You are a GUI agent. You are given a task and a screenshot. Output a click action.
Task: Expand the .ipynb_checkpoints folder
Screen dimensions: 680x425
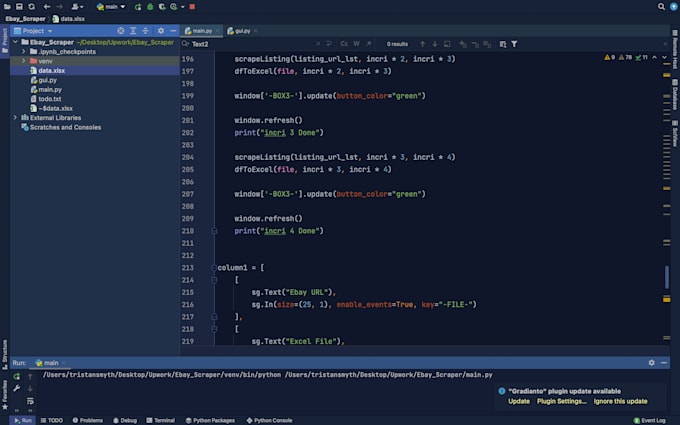[23, 52]
